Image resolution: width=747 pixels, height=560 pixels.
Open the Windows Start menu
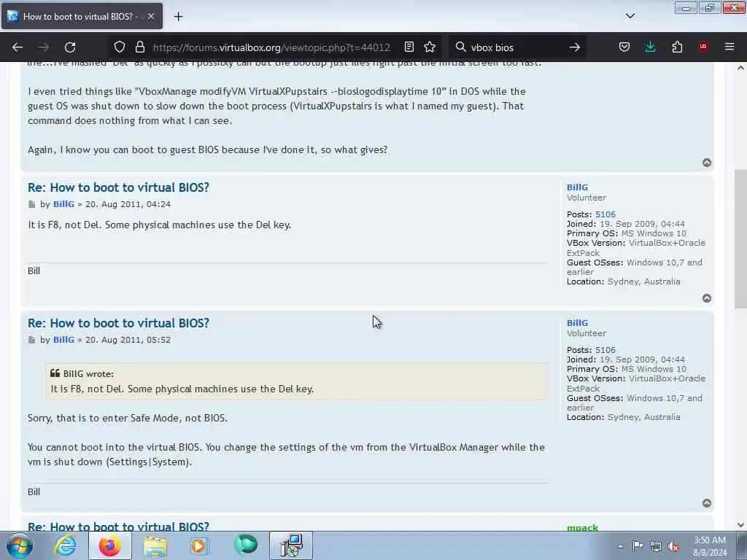point(19,545)
